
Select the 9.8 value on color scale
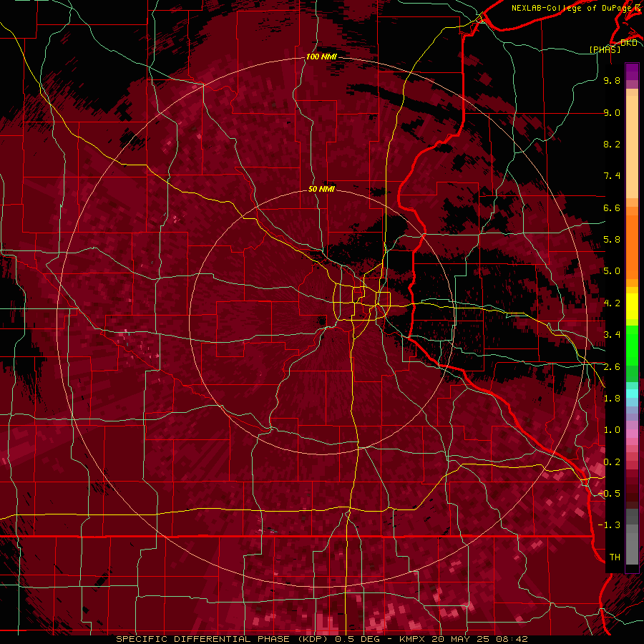(612, 80)
